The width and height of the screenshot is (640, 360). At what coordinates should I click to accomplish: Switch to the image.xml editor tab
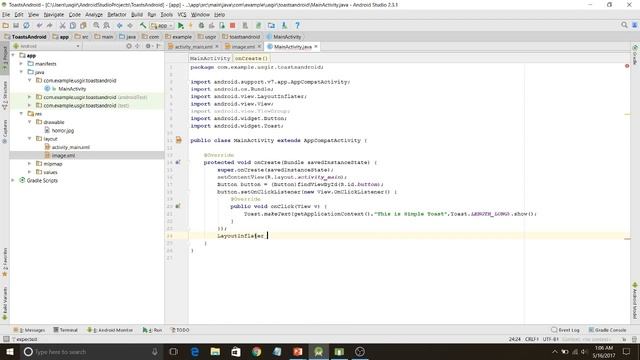pos(243,47)
